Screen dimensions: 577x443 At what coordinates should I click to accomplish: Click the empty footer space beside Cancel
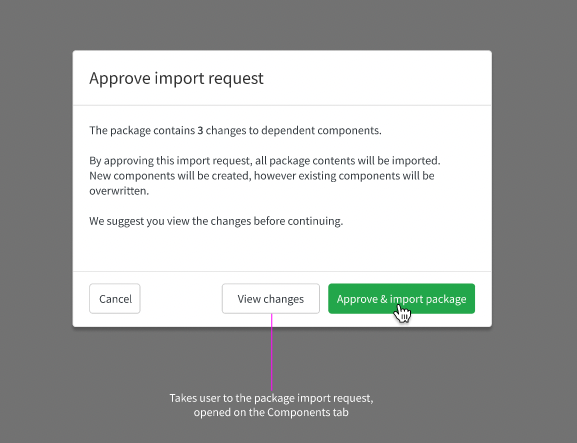tap(181, 298)
